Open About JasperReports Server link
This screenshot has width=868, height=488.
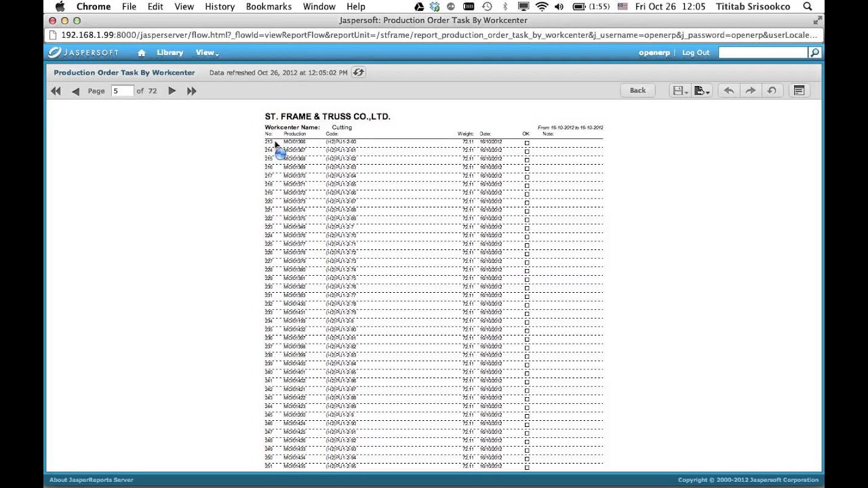[x=92, y=480]
